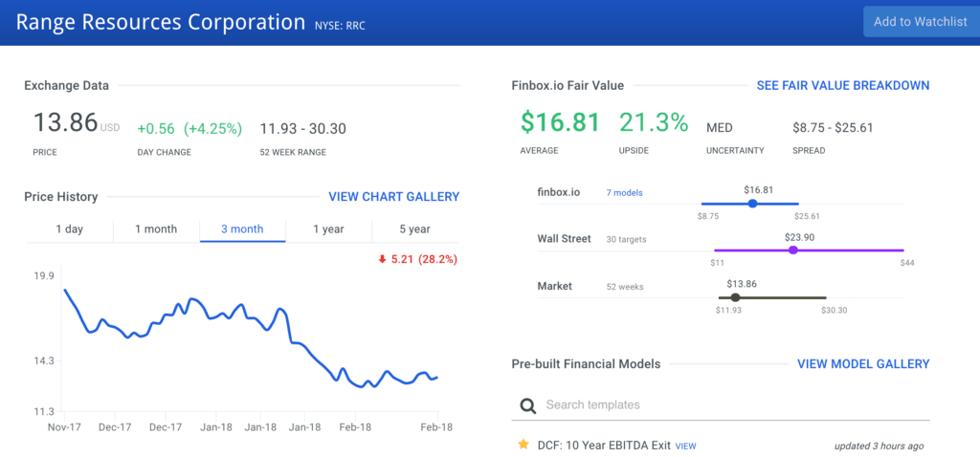Open the View Chart Gallery link
The height and width of the screenshot is (457, 980).
[393, 197]
